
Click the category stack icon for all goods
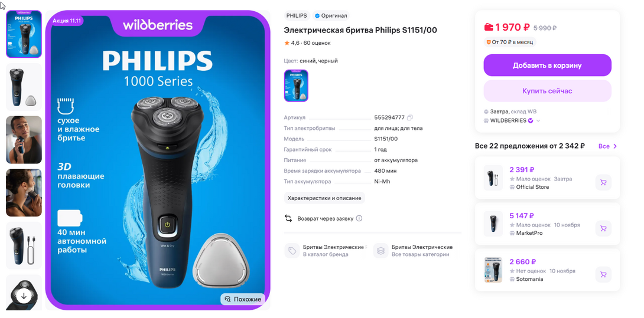380,251
